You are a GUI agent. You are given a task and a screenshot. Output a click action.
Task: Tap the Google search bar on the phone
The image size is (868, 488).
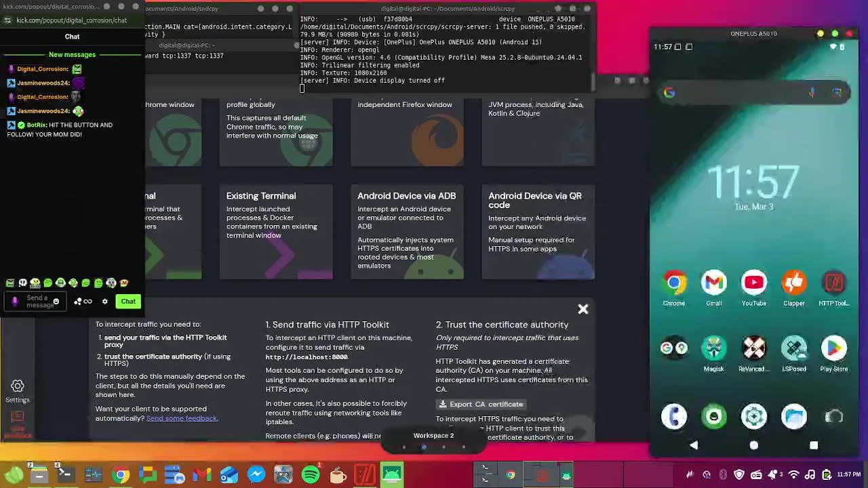(x=753, y=93)
